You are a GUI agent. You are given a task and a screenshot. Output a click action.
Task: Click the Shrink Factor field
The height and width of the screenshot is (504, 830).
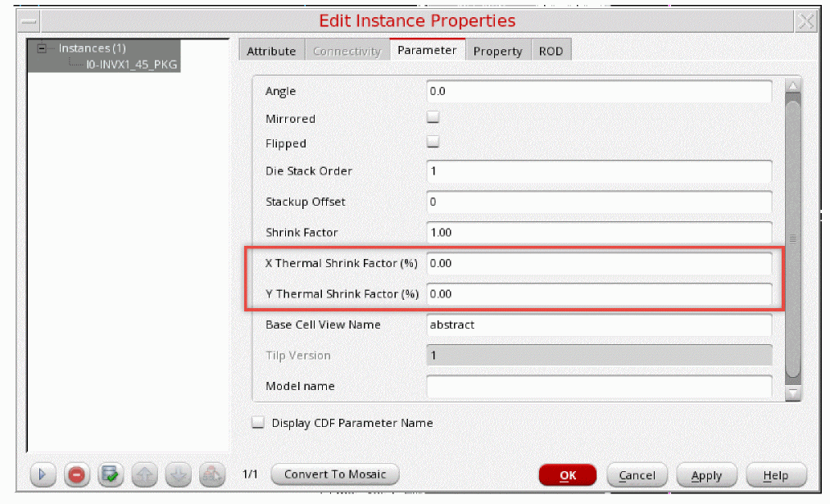click(x=599, y=233)
